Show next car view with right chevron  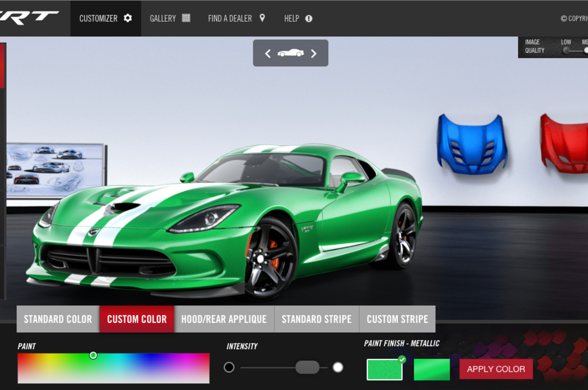pos(314,53)
